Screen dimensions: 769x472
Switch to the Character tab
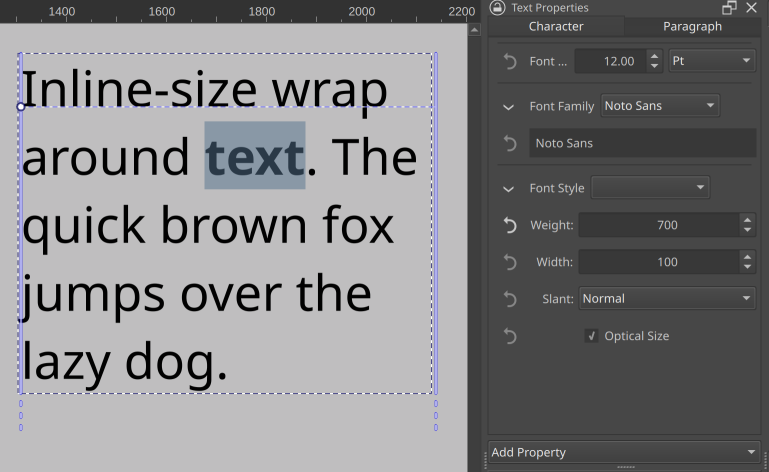coord(556,26)
